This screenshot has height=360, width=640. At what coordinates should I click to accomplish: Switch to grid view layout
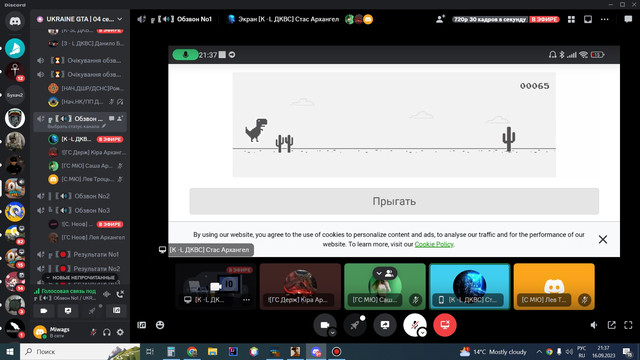click(571, 19)
